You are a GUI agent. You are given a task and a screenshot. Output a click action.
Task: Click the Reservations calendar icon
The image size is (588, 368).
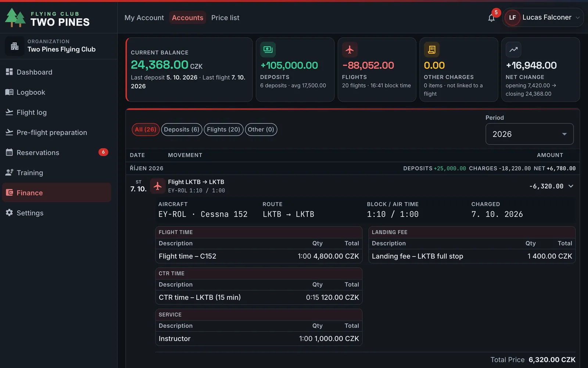[9, 152]
